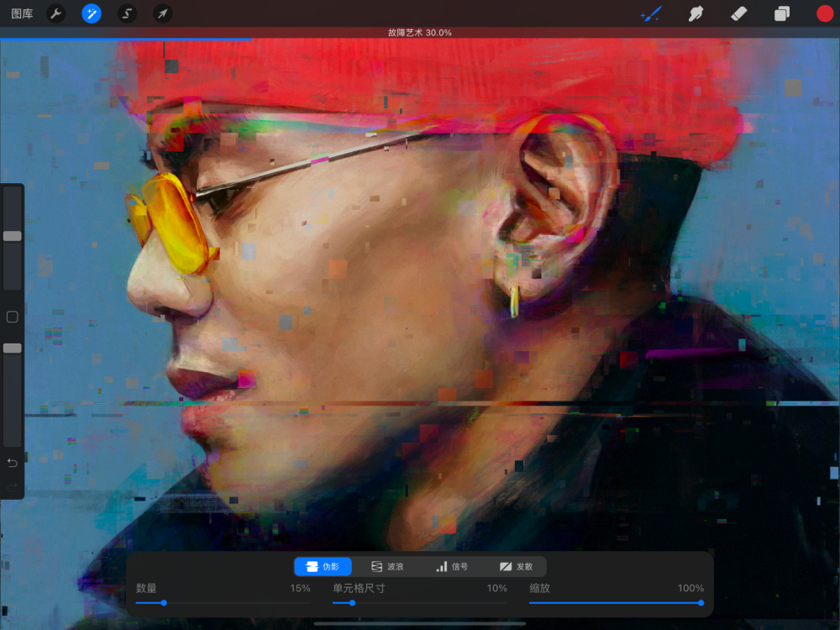The height and width of the screenshot is (630, 840).
Task: Open the Actions wrench menu
Action: (x=55, y=13)
